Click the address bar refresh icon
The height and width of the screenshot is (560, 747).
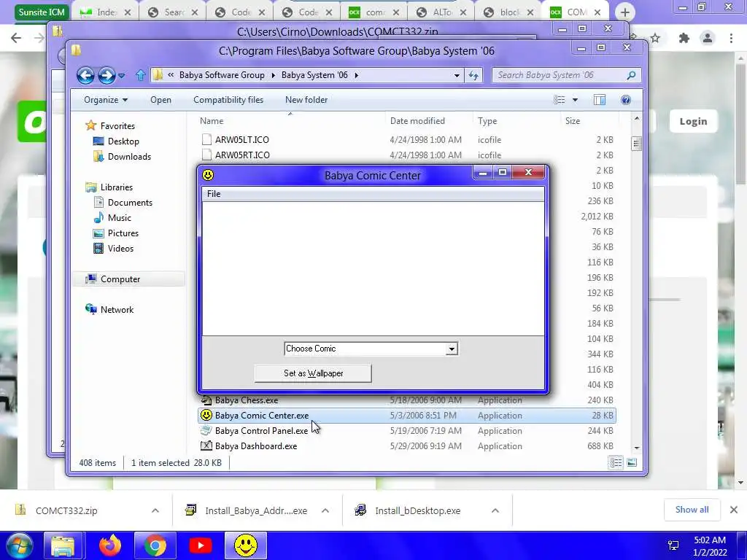pyautogui.click(x=473, y=75)
